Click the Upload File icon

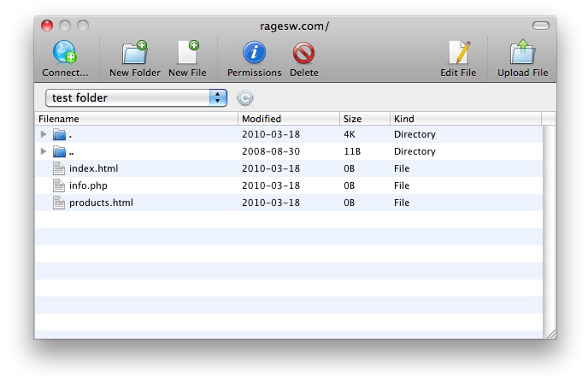522,54
